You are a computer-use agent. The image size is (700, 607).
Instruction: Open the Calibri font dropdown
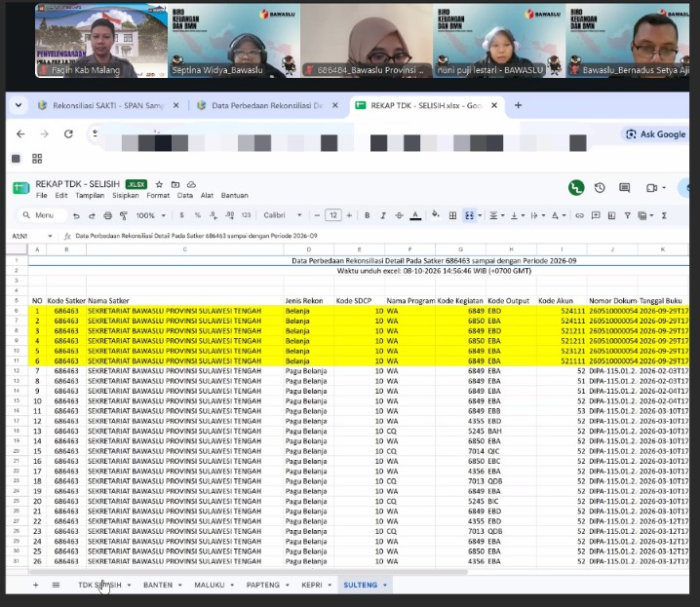283,215
